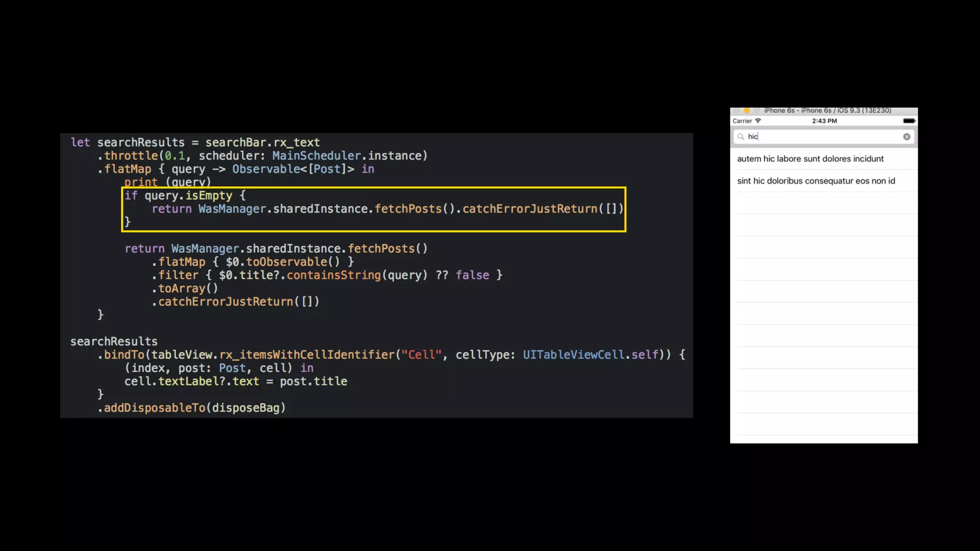This screenshot has width=980, height=551.
Task: Click containsString in the filter line
Action: [x=334, y=275]
